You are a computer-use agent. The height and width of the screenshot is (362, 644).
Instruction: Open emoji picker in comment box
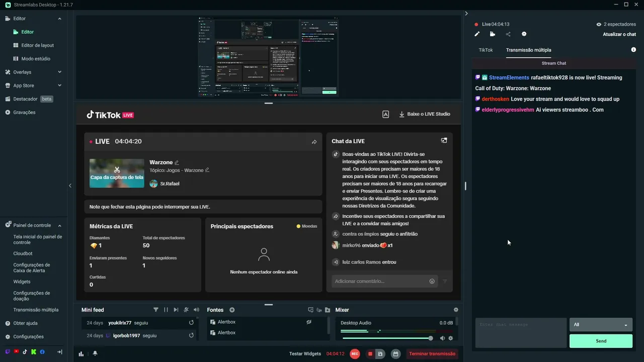432,281
